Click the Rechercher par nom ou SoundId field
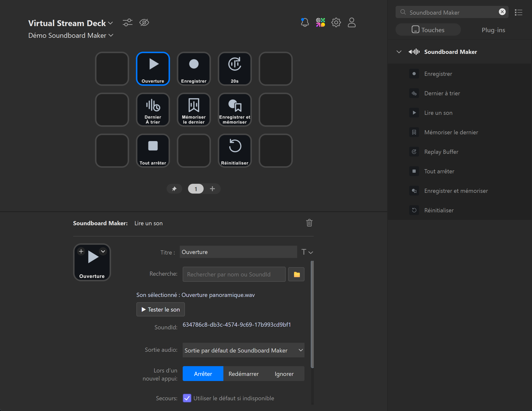Viewport: 532px width, 411px height. tap(234, 274)
